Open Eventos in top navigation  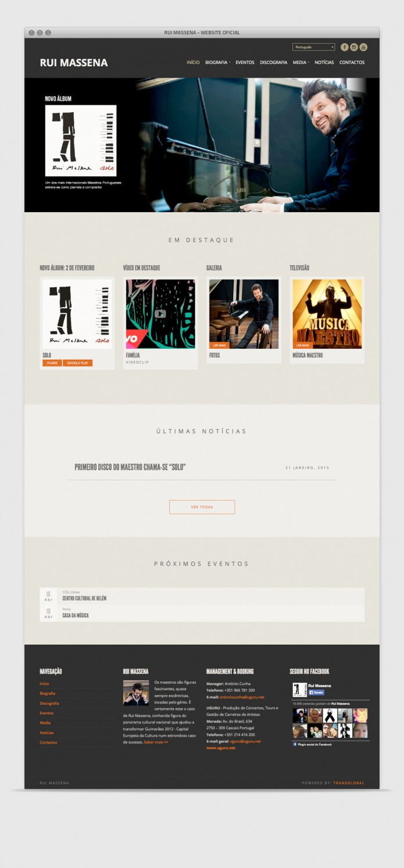(x=245, y=62)
